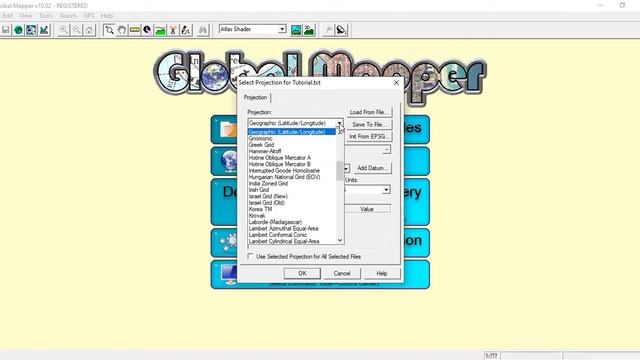640x360 pixels.
Task: Click the GPS satellite dish icon
Action: [x=342, y=30]
